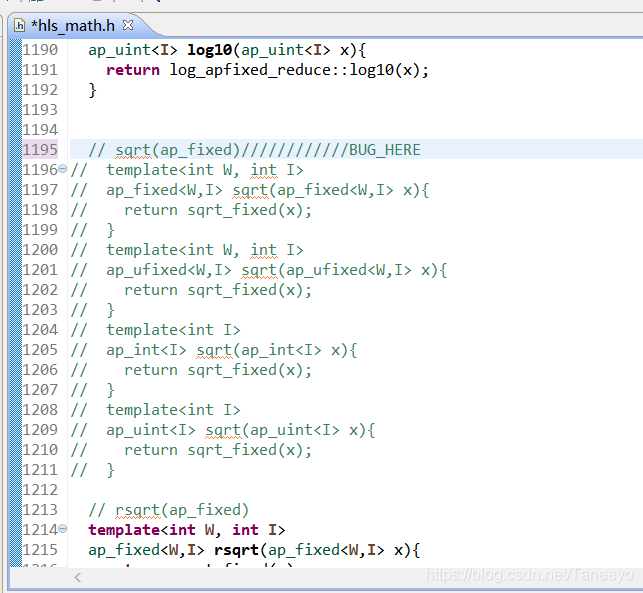Click the header file icon on hls_math.h tab
Viewport: 643px width, 593px height.
[x=19, y=25]
